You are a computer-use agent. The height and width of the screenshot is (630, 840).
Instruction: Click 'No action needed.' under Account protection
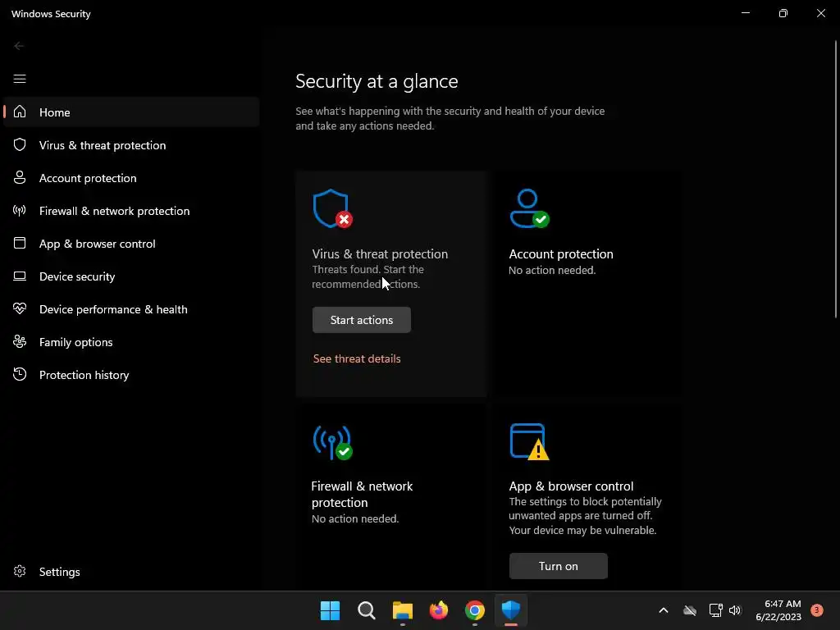click(x=552, y=270)
